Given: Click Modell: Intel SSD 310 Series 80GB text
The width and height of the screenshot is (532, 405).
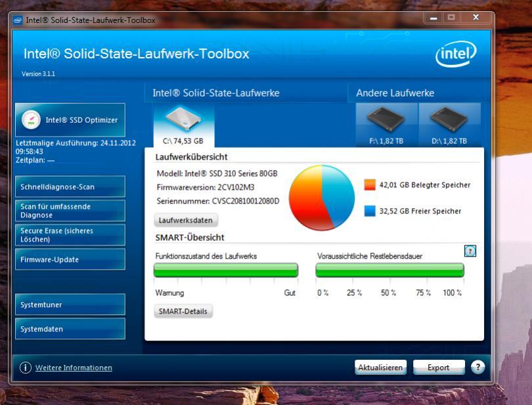Looking at the screenshot, I should coord(217,174).
